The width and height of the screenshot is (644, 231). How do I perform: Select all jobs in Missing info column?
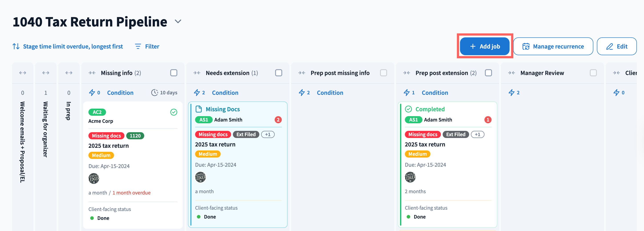tap(174, 73)
